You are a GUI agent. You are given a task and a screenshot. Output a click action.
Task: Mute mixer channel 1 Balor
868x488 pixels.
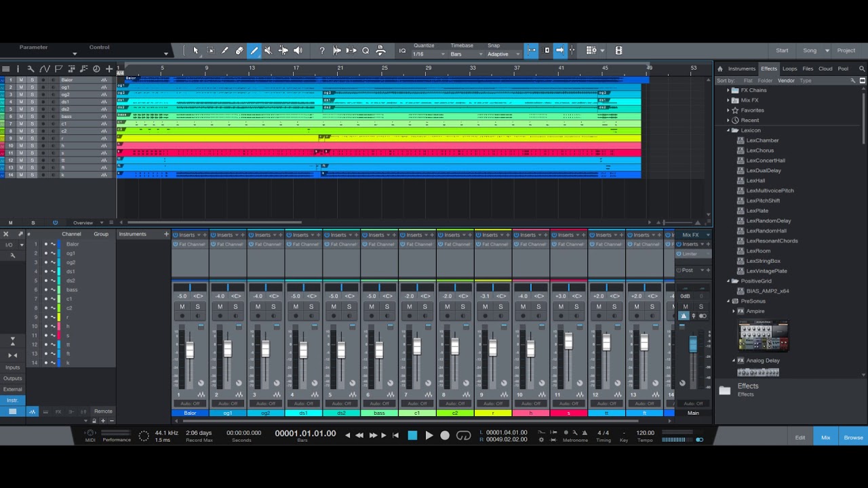[x=182, y=307]
